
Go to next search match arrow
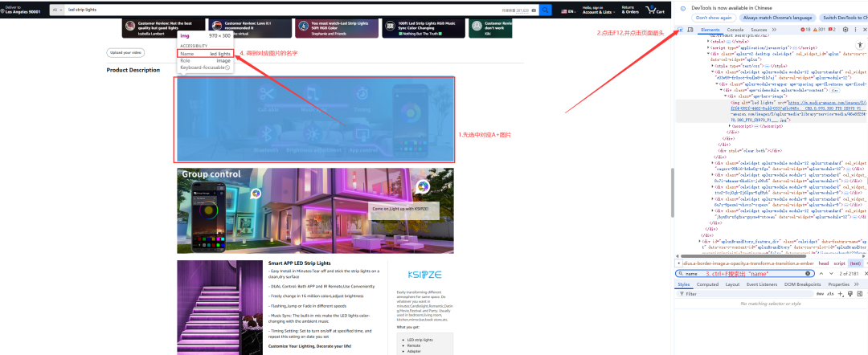[832, 274]
